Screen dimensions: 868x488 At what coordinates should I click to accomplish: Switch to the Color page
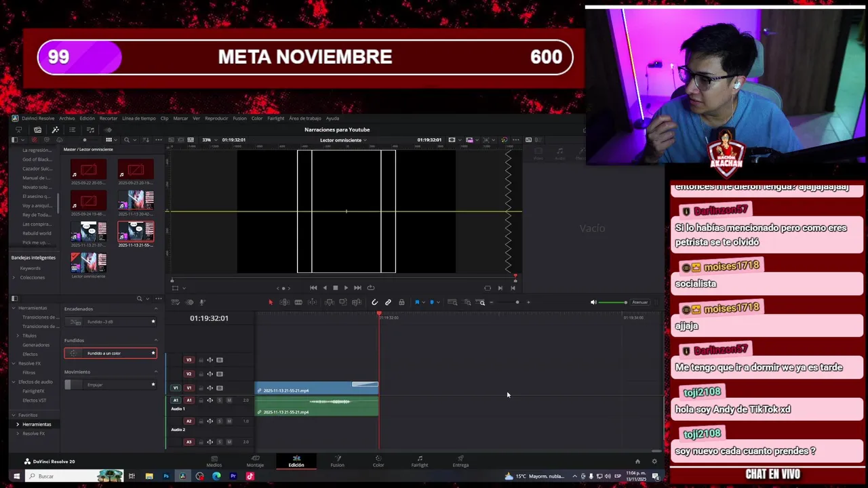(378, 462)
